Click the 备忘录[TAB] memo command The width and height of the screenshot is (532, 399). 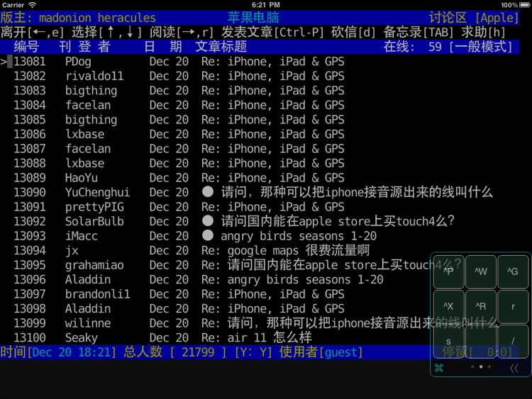419,32
